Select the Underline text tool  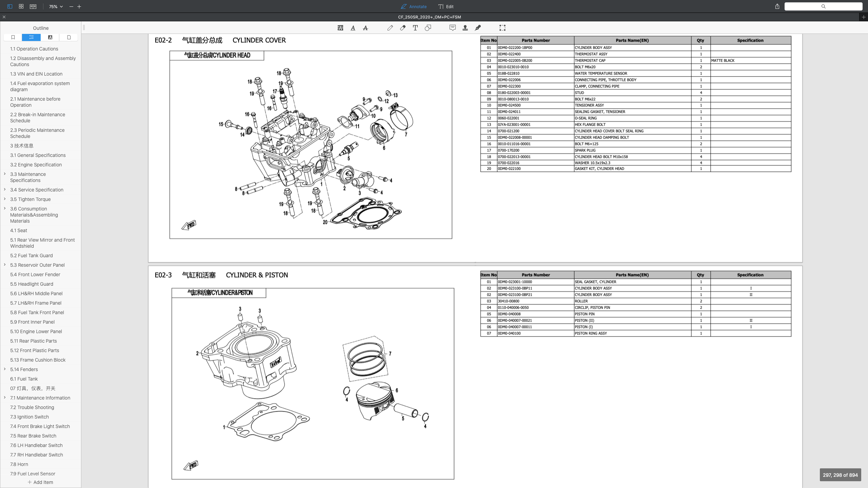tap(353, 28)
